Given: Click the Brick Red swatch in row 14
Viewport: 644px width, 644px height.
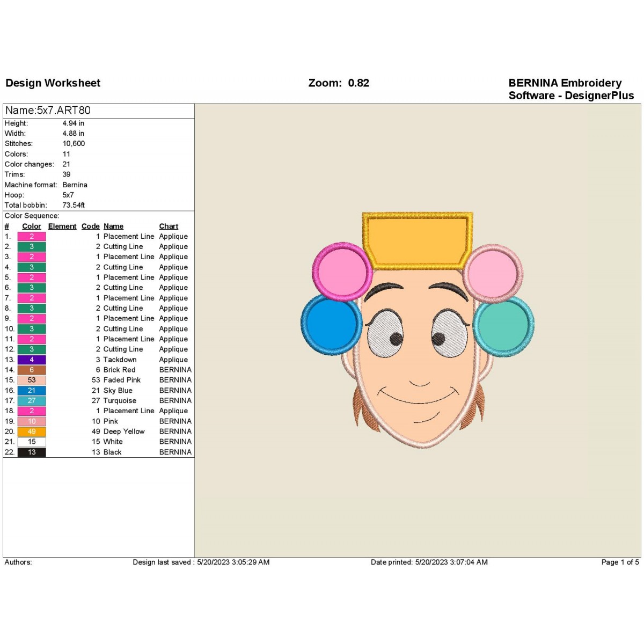Looking at the screenshot, I should (32, 370).
